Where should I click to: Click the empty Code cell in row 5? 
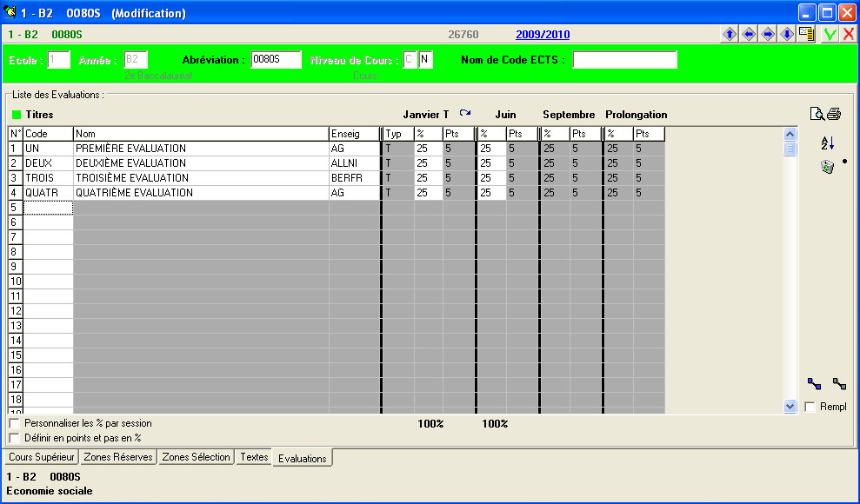pos(49,208)
